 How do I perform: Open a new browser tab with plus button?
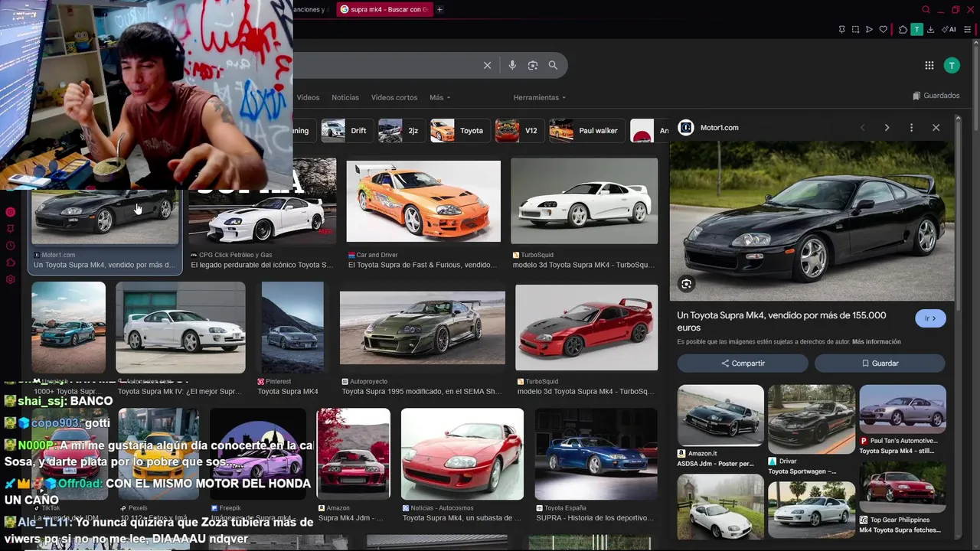439,9
